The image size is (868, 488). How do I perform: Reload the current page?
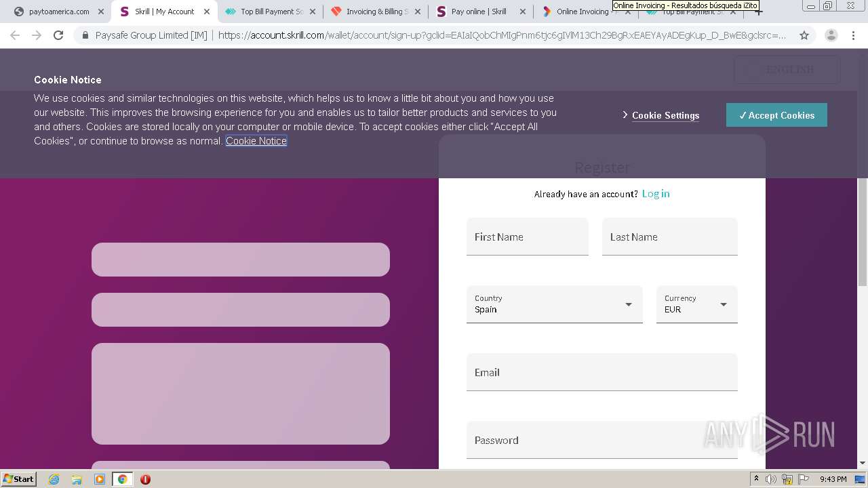click(x=58, y=35)
